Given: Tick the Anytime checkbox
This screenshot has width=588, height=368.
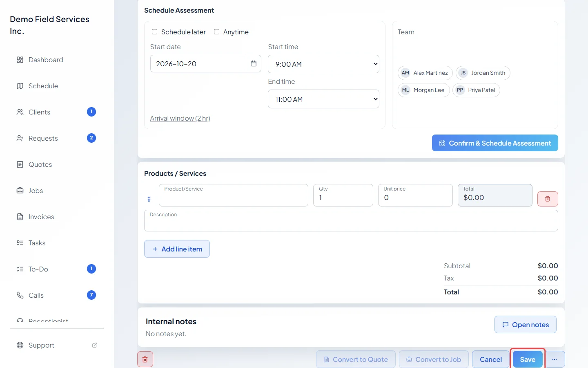Looking at the screenshot, I should coord(216,31).
